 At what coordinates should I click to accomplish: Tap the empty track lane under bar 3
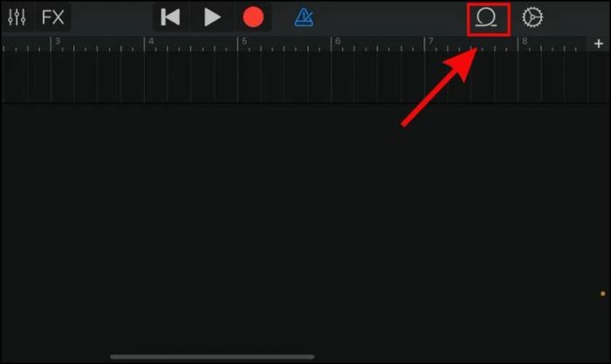98,77
